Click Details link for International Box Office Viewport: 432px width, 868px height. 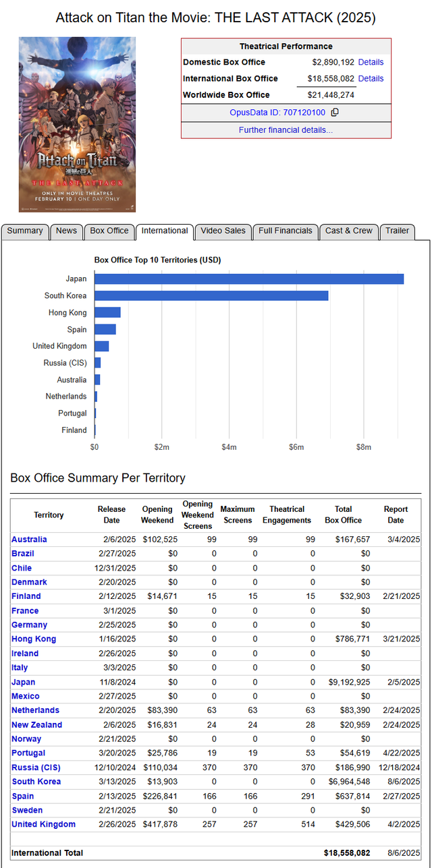point(371,78)
